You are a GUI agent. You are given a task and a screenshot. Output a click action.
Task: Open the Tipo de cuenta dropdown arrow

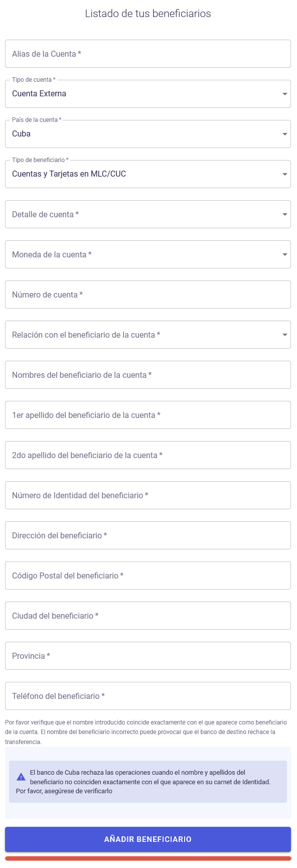tap(284, 94)
